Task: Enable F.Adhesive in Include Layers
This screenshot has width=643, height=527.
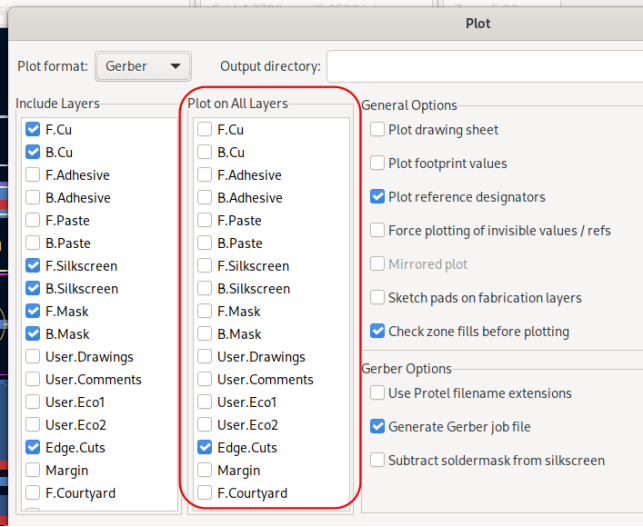Action: 33,175
